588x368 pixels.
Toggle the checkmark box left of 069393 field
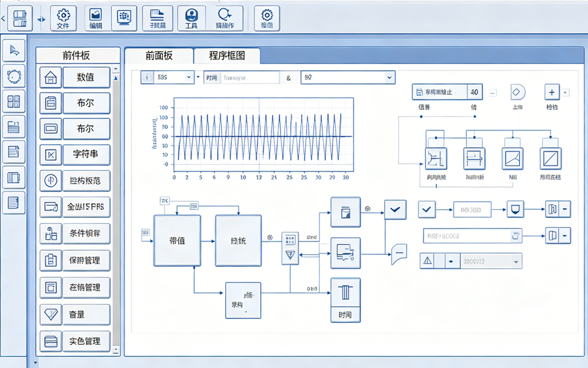pyautogui.click(x=427, y=210)
